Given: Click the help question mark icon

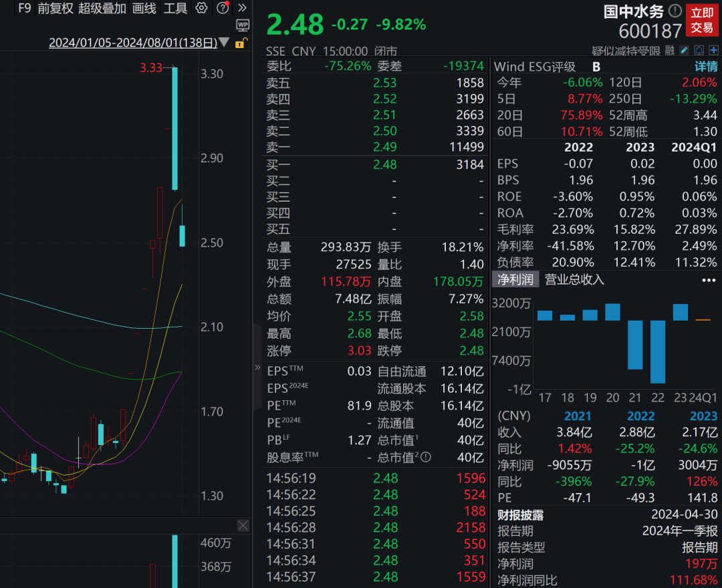Looking at the screenshot, I should click(x=223, y=8).
